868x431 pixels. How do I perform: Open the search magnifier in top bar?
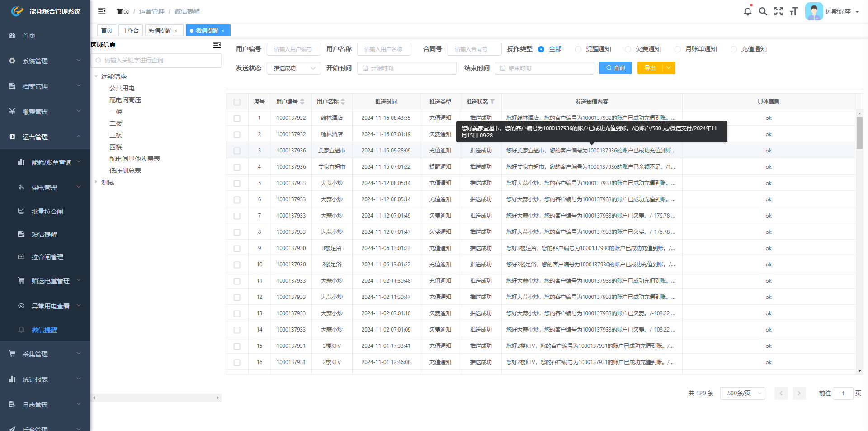(x=763, y=11)
